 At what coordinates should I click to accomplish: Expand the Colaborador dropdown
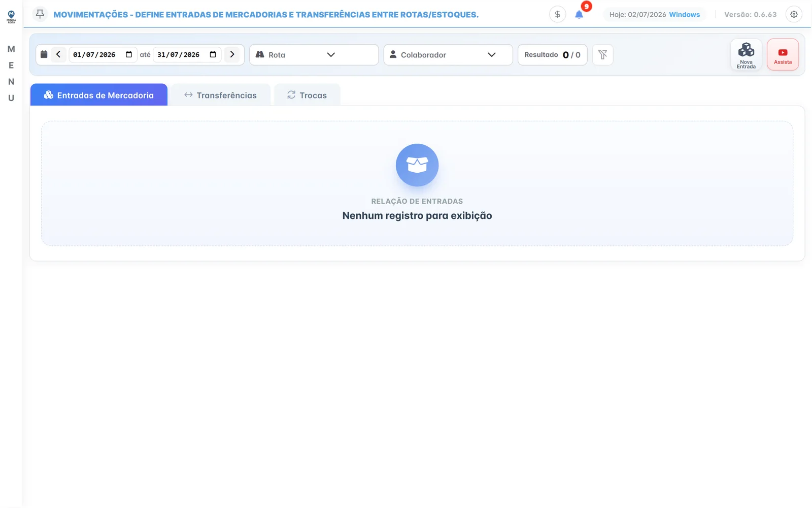pos(448,55)
